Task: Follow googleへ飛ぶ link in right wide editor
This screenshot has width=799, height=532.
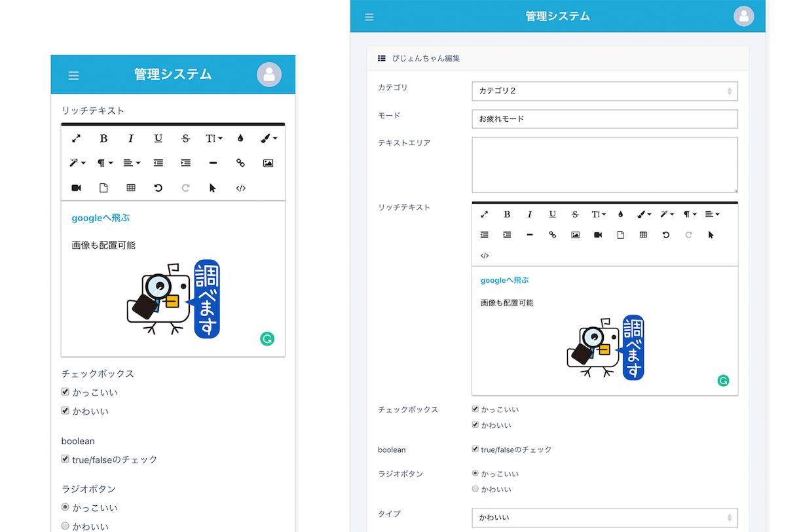Action: tap(504, 280)
